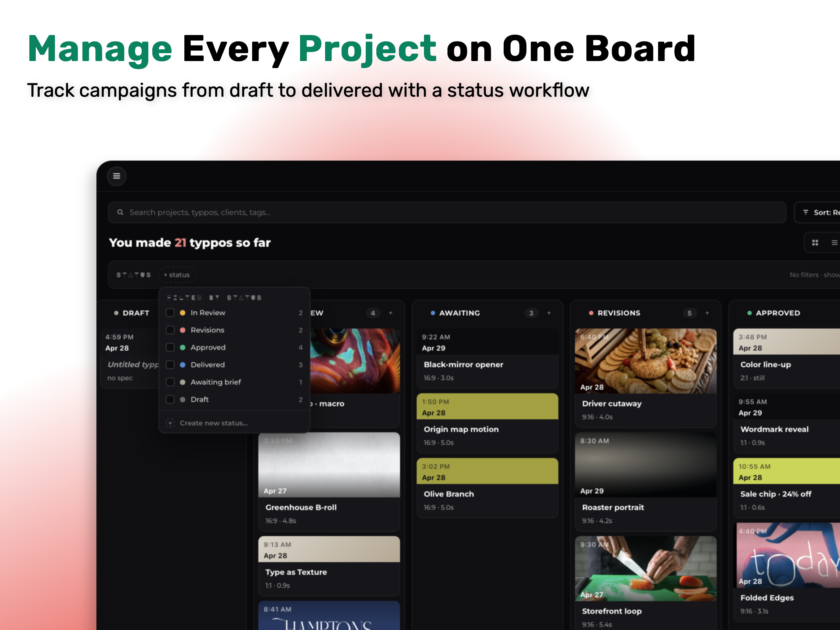Check the Draft status filter
840x630 pixels.
click(170, 400)
